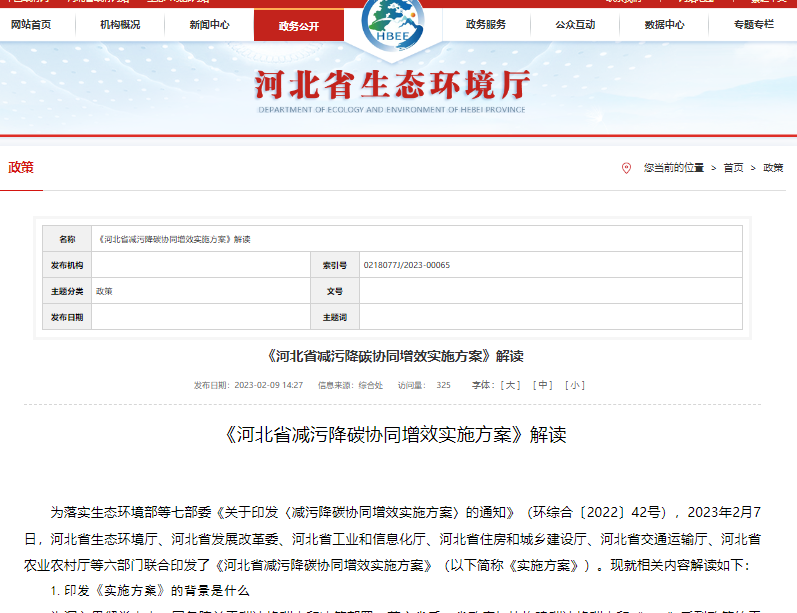The width and height of the screenshot is (797, 613).
Task: Click the location pin icon in breadcrumb
Action: click(626, 168)
